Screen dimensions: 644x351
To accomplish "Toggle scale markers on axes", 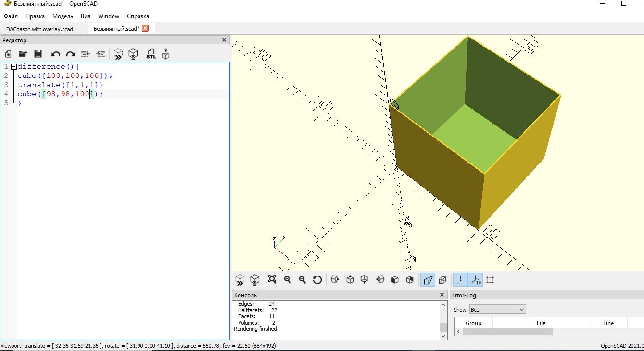I will pyautogui.click(x=476, y=279).
